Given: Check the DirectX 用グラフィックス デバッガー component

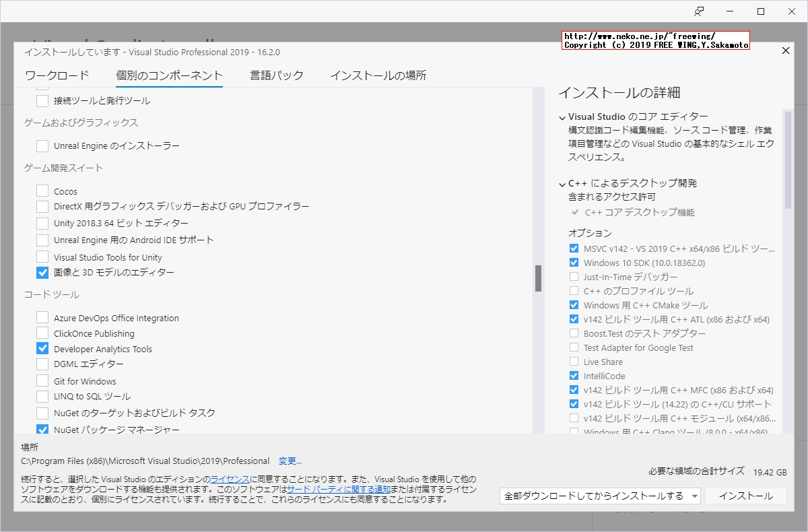Looking at the screenshot, I should [x=42, y=207].
